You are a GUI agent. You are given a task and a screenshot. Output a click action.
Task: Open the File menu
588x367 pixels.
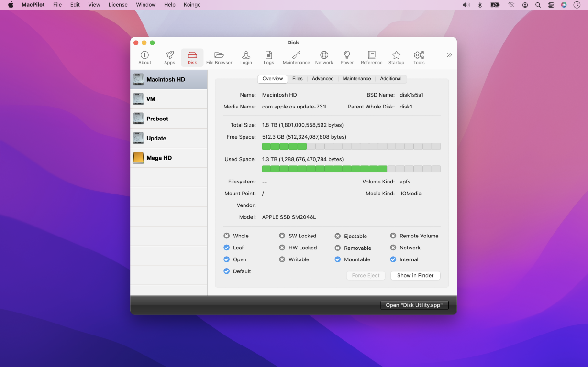[x=57, y=5]
